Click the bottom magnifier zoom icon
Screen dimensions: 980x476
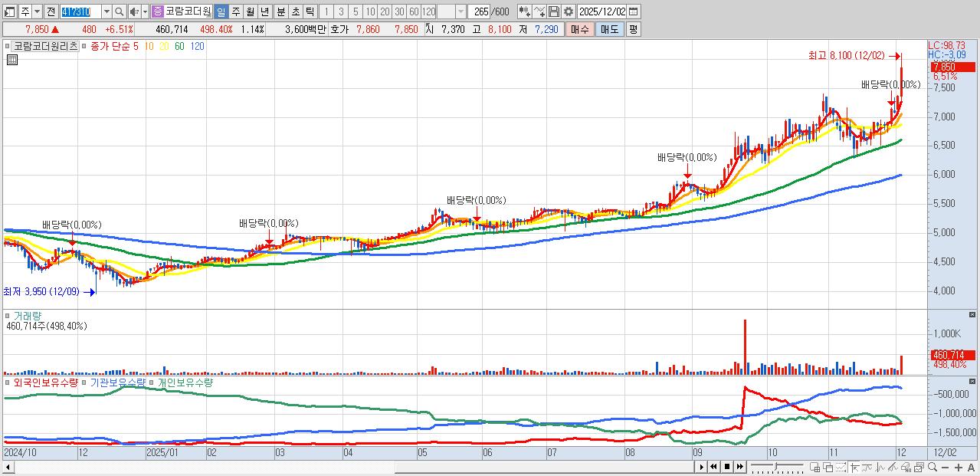tap(932, 467)
